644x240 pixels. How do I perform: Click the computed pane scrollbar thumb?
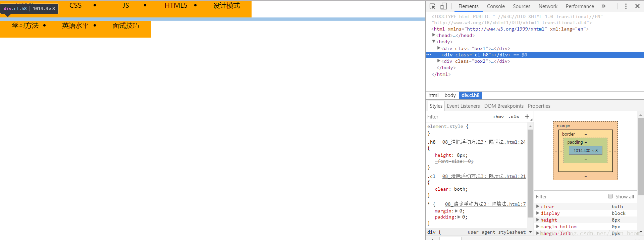[641, 156]
